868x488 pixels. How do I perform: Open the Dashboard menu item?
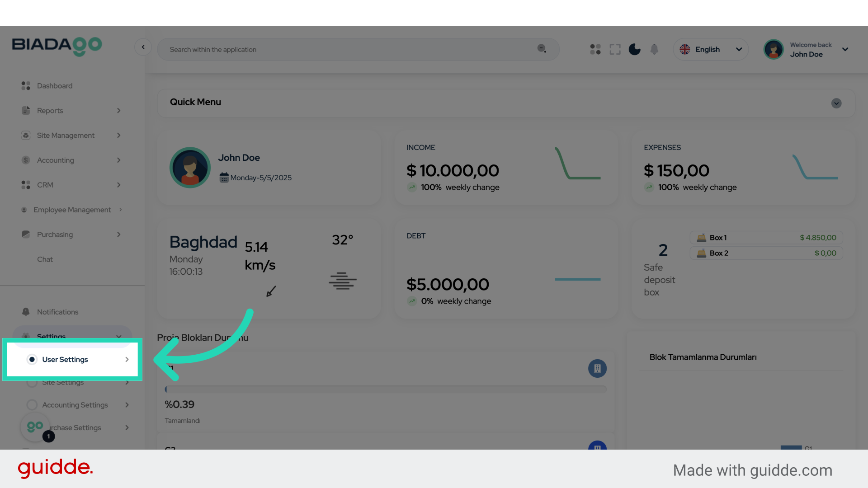54,86
